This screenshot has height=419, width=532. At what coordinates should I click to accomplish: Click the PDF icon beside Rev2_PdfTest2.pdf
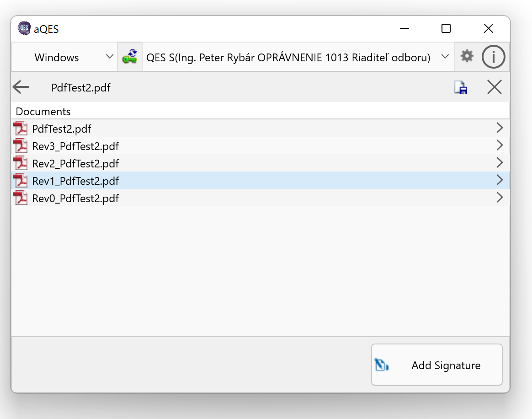coord(21,163)
